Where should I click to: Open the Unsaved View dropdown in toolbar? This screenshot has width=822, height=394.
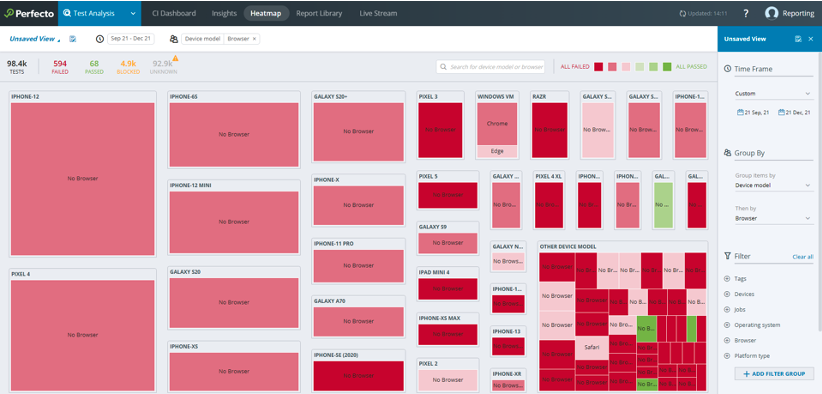pos(35,39)
